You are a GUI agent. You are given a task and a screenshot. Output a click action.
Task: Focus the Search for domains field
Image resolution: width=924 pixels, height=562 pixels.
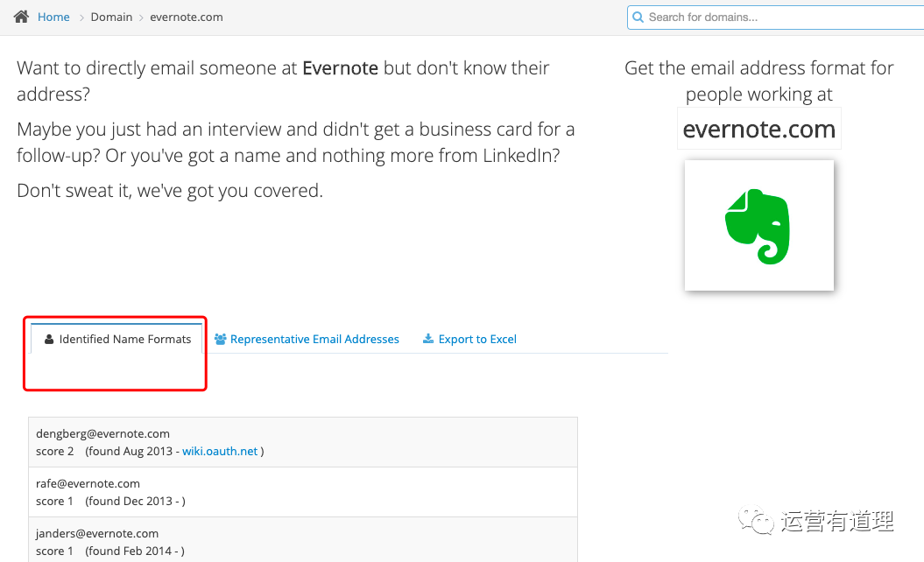775,18
